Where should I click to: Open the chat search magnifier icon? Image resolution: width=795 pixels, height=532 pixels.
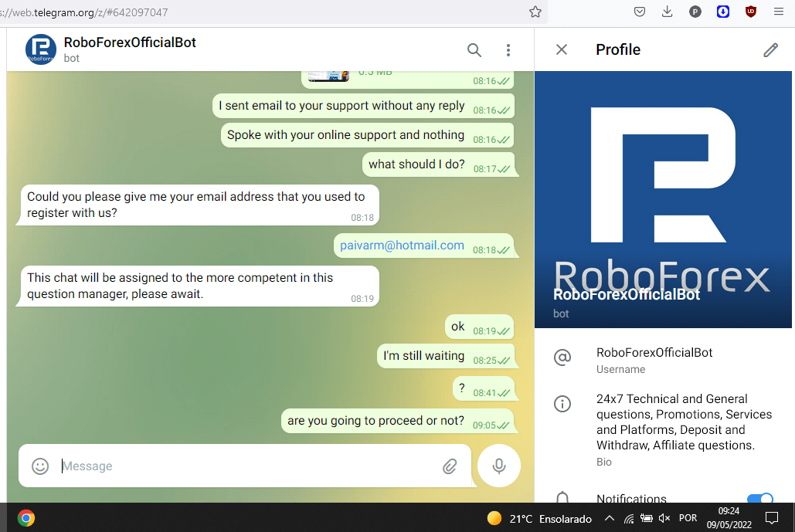point(474,50)
